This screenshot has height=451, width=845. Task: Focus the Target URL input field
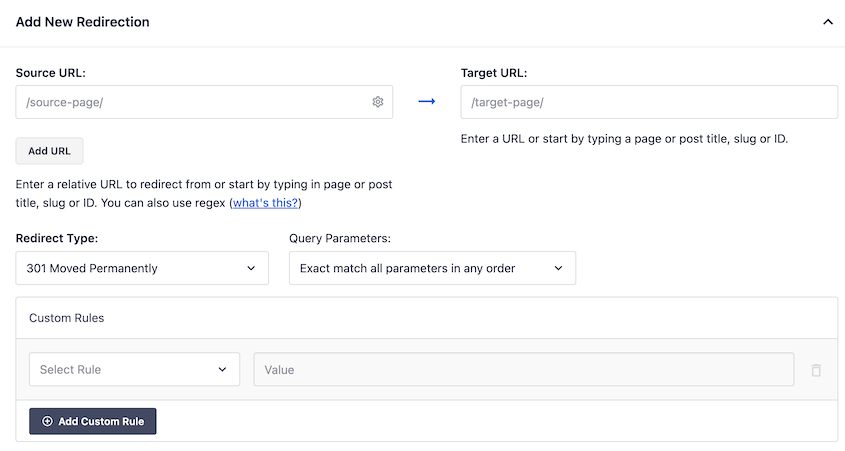(x=649, y=102)
